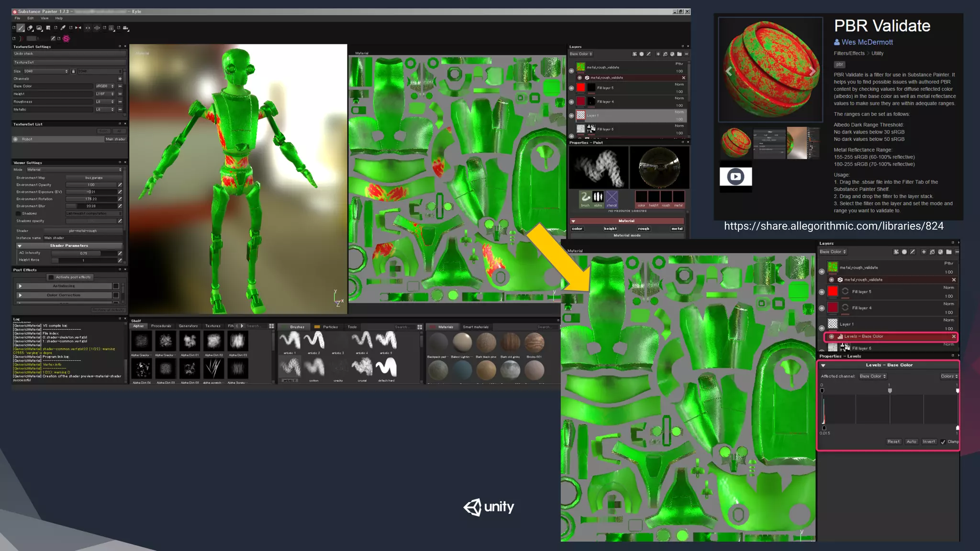Open the Edit menu
Viewport: 980px width, 551px height.
(30, 18)
